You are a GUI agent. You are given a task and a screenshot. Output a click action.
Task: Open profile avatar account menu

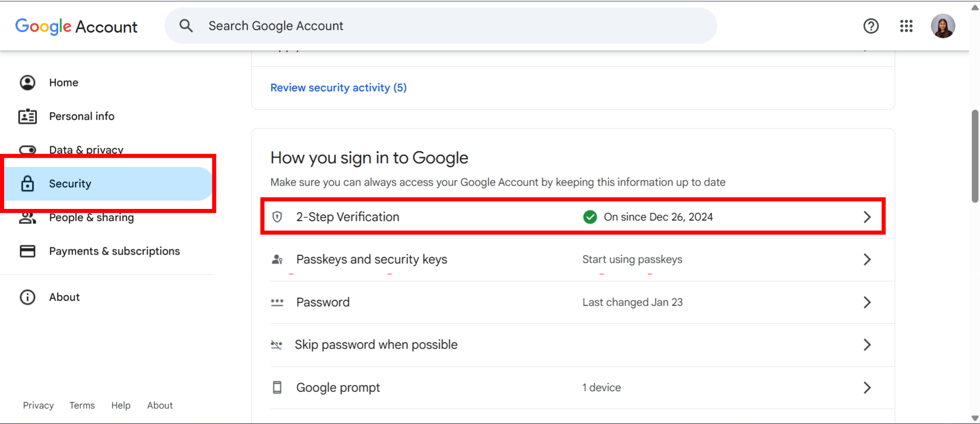coord(943,26)
